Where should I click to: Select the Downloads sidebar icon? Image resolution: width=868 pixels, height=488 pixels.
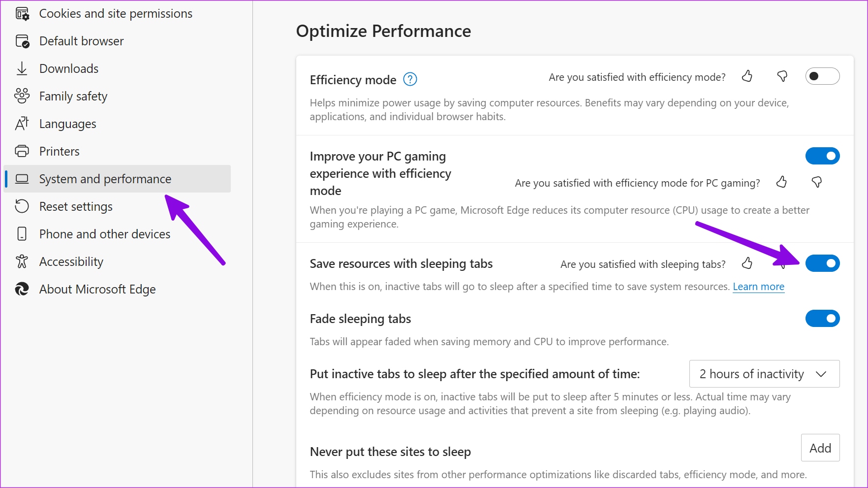click(22, 68)
